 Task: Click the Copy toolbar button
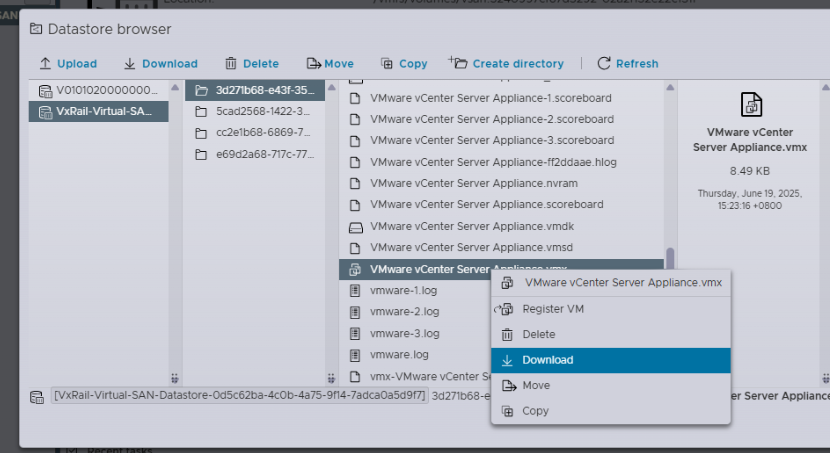404,64
